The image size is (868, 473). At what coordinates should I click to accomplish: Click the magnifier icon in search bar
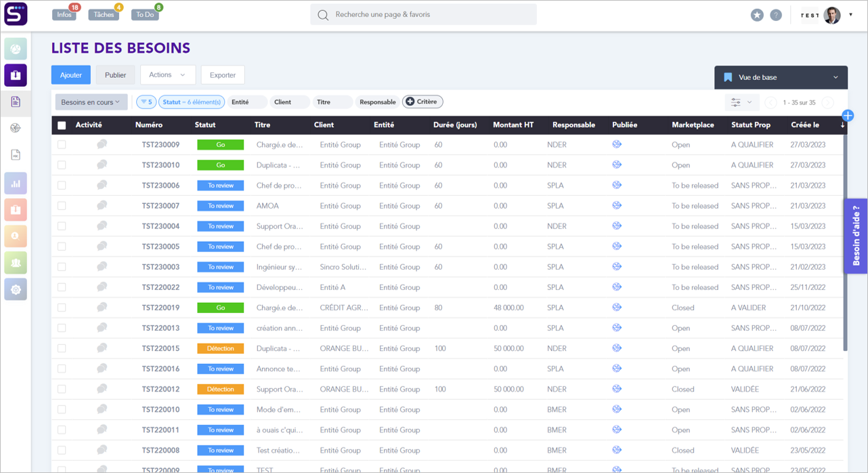323,15
